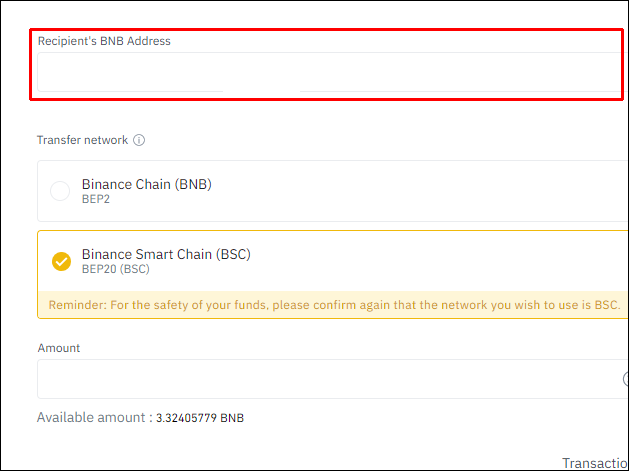Click the info icon inside Amount field
629x471 pixels.
[x=625, y=379]
